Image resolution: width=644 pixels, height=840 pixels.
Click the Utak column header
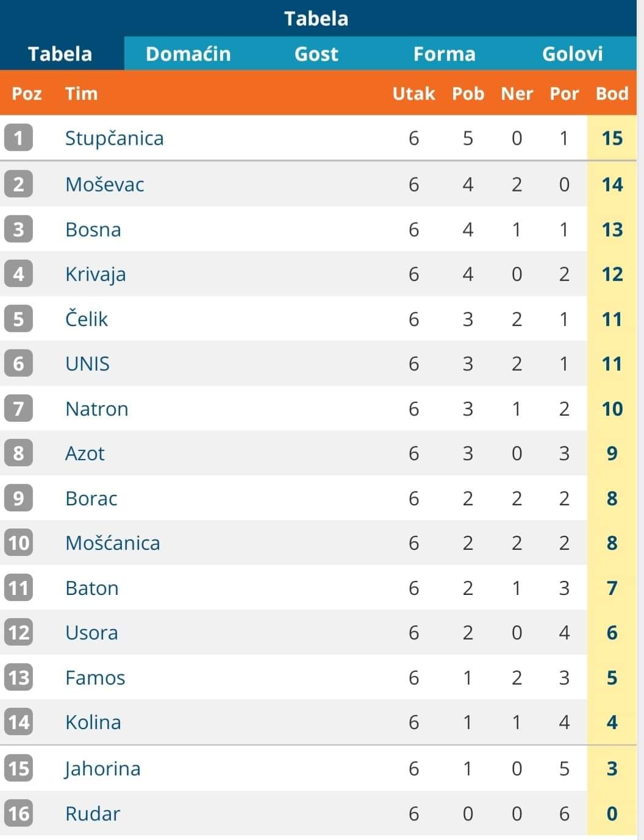(x=413, y=93)
